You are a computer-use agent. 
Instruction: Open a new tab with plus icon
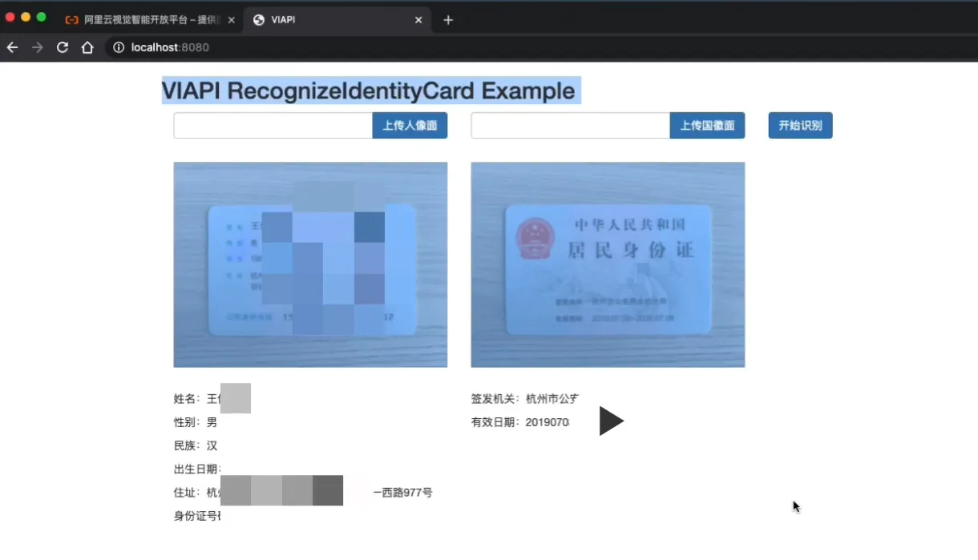pos(448,20)
